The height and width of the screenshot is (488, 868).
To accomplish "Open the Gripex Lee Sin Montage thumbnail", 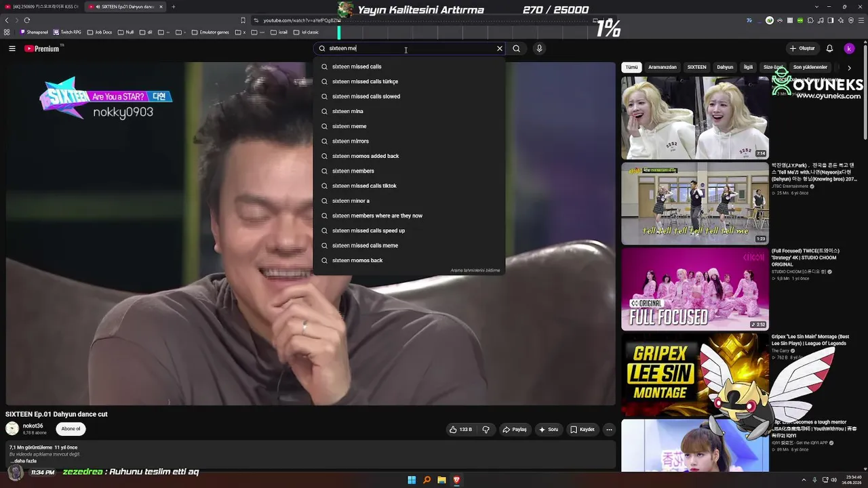I will pos(695,374).
